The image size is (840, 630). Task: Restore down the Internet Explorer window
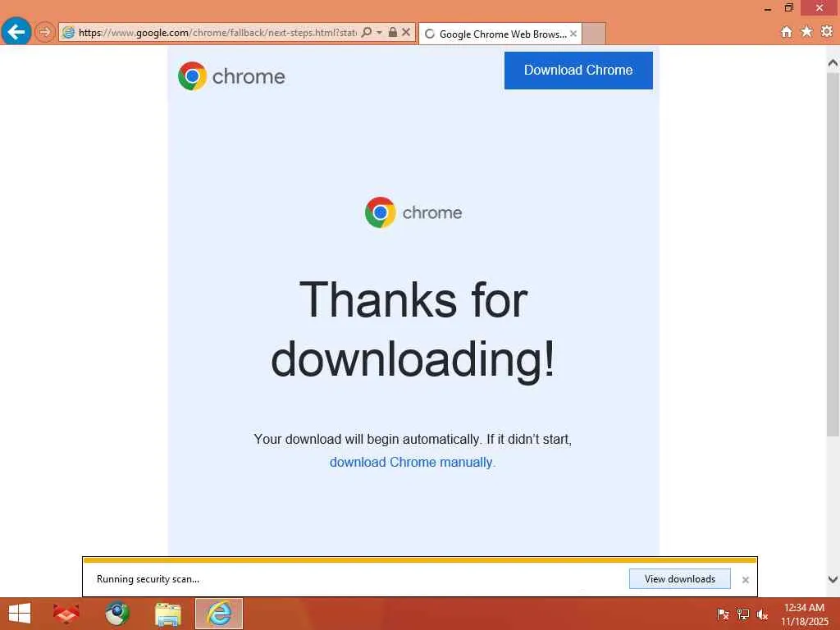[788, 8]
